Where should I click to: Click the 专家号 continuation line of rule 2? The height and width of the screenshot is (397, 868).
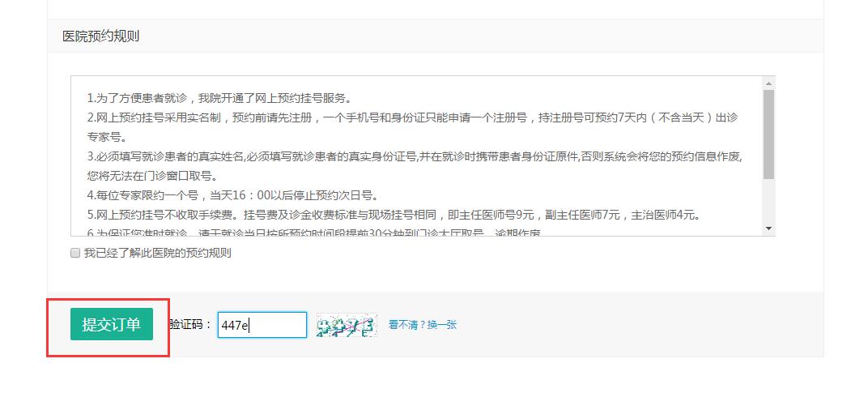(x=107, y=137)
